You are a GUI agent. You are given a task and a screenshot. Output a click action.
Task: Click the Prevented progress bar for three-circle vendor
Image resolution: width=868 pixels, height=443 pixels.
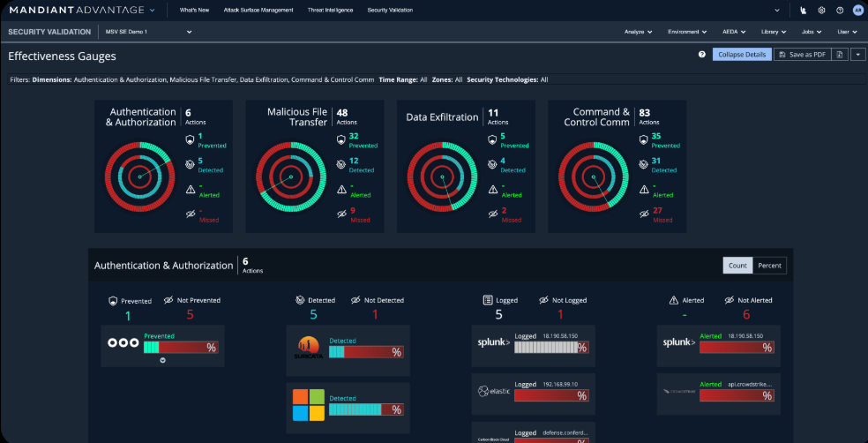point(181,347)
